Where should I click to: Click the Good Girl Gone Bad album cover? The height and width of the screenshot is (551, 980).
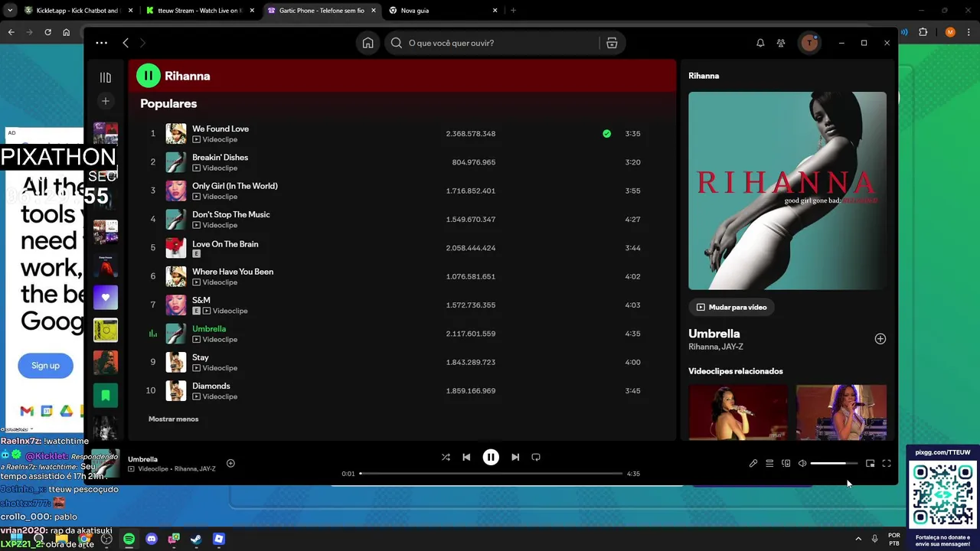787,191
